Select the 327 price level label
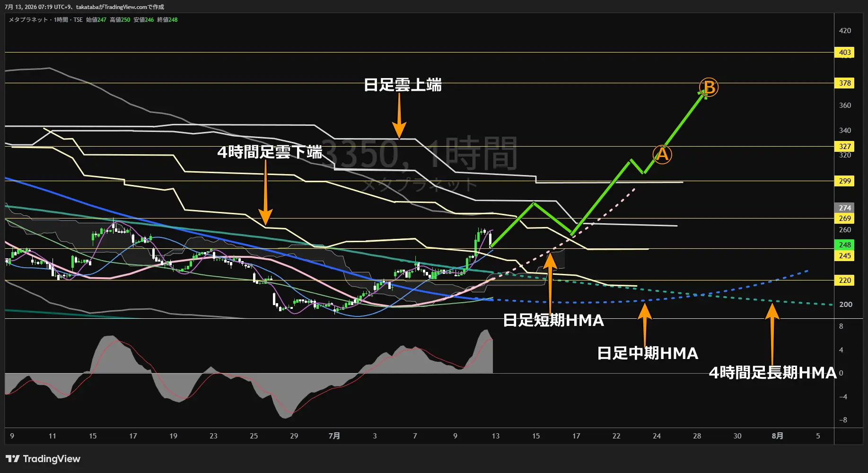868x473 pixels. (x=845, y=146)
